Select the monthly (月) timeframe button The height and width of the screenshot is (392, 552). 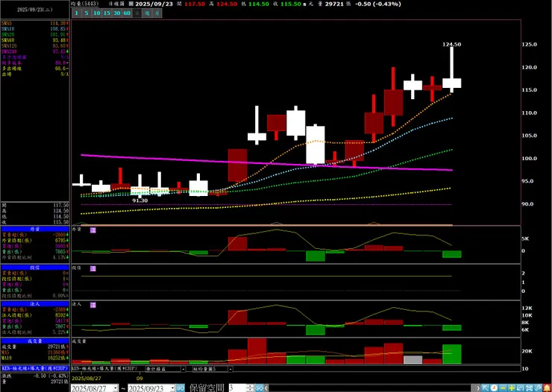(x=157, y=13)
